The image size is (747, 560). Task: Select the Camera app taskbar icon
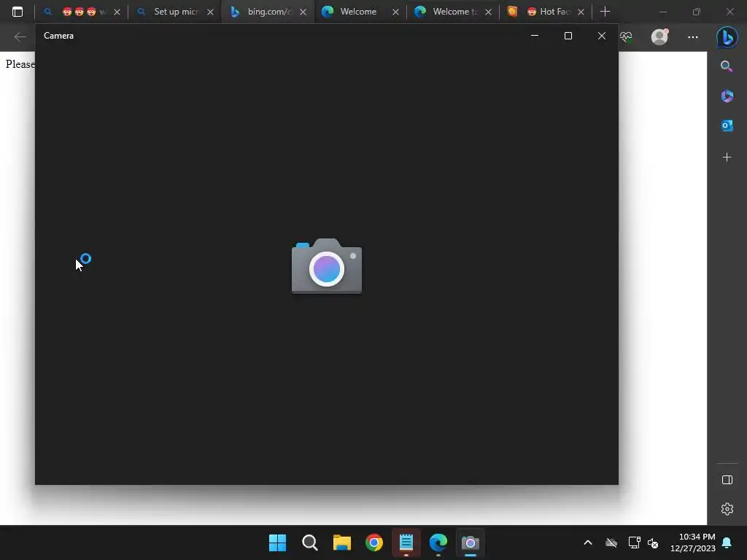click(x=471, y=542)
